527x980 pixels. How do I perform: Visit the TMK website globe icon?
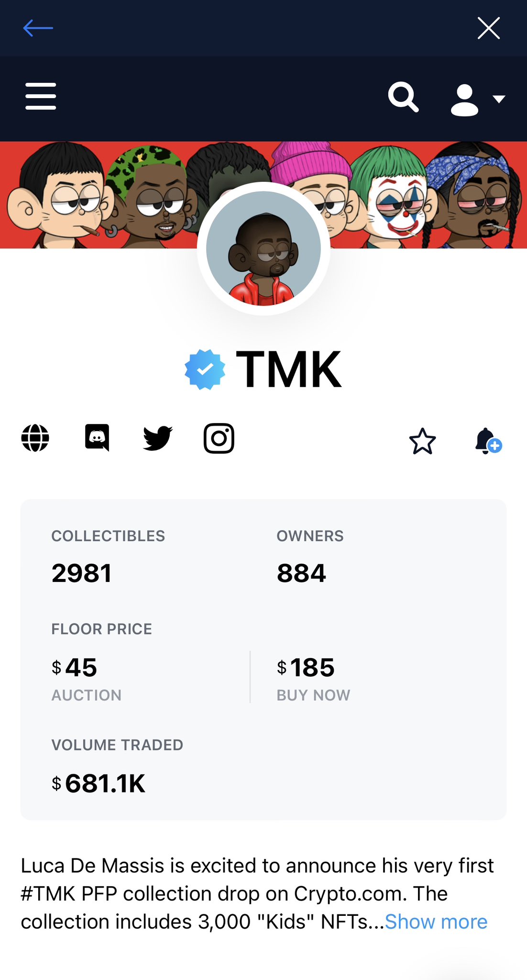[x=35, y=438]
